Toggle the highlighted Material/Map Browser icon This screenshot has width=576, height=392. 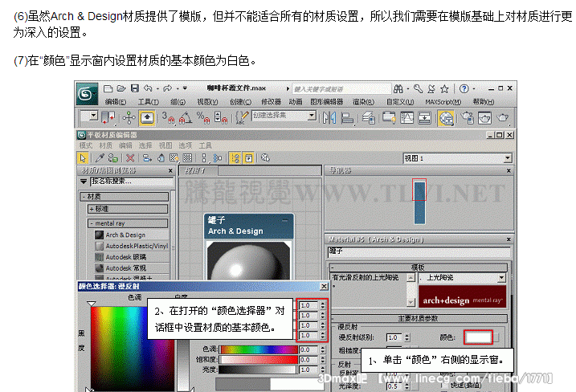tap(235, 158)
